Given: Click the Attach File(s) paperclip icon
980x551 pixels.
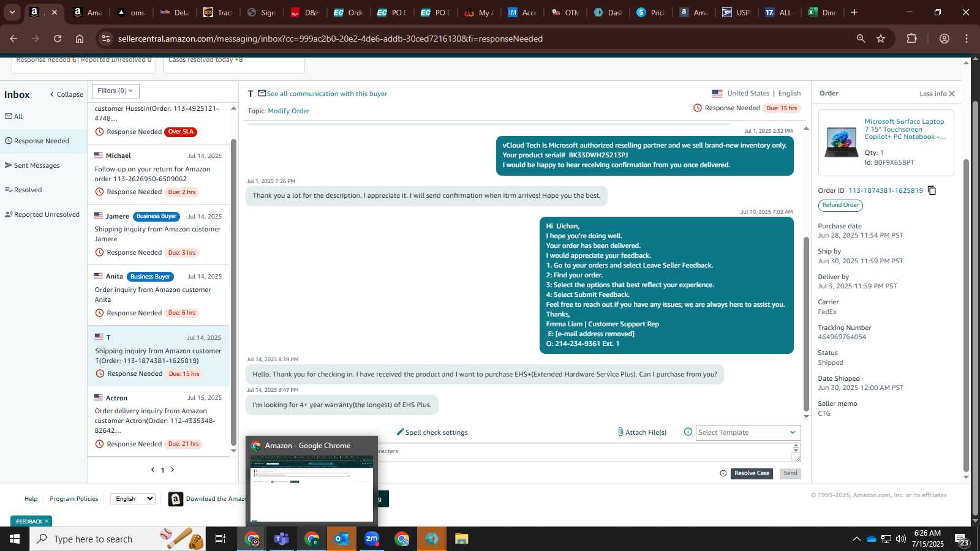Looking at the screenshot, I should [x=620, y=432].
